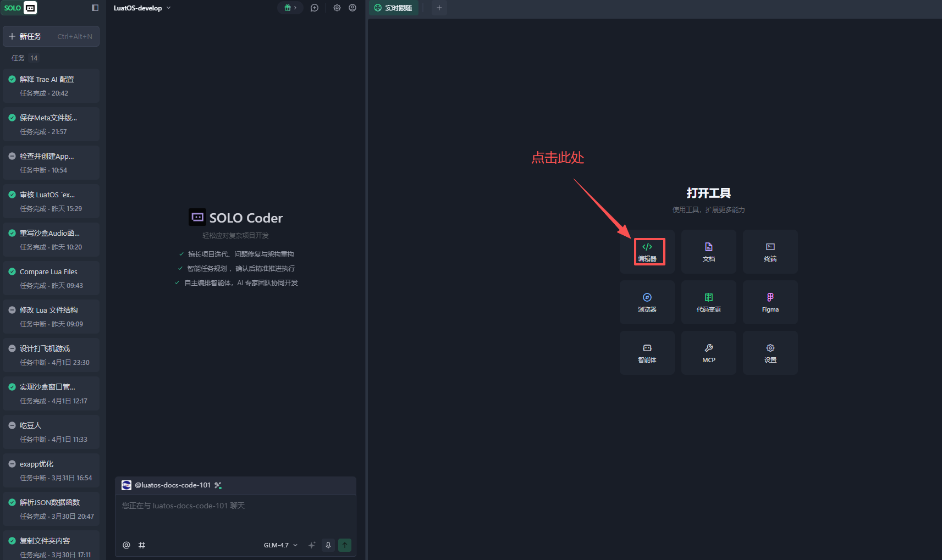Image resolution: width=942 pixels, height=560 pixels.
Task: Click the 使用工具，扩展更多能力 subtitle
Action: tap(708, 210)
